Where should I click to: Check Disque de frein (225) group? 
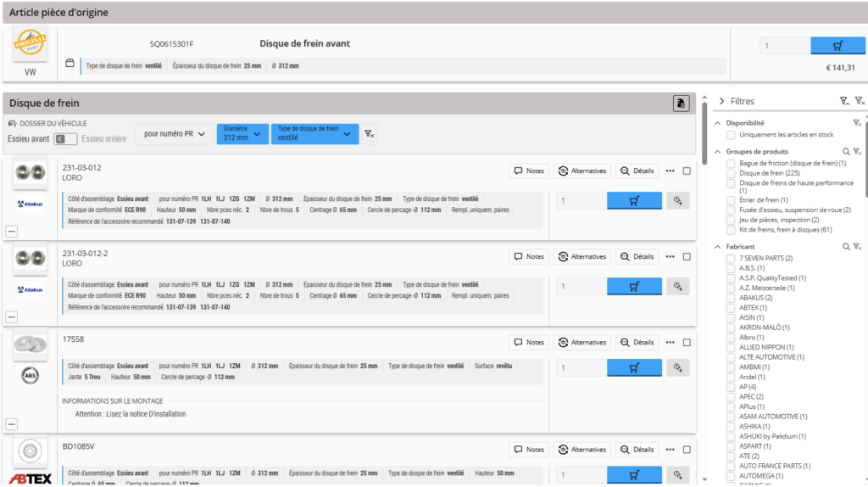pyautogui.click(x=731, y=173)
